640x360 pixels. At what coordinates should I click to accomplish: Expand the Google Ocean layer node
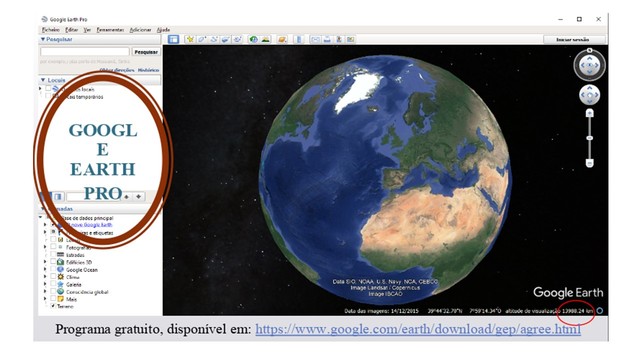pyautogui.click(x=45, y=269)
